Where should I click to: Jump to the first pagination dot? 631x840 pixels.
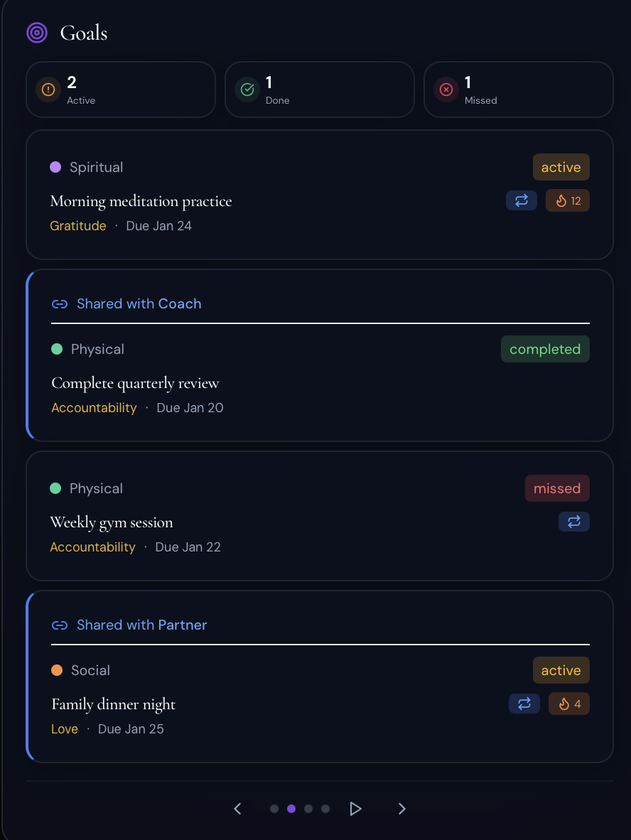tap(274, 809)
